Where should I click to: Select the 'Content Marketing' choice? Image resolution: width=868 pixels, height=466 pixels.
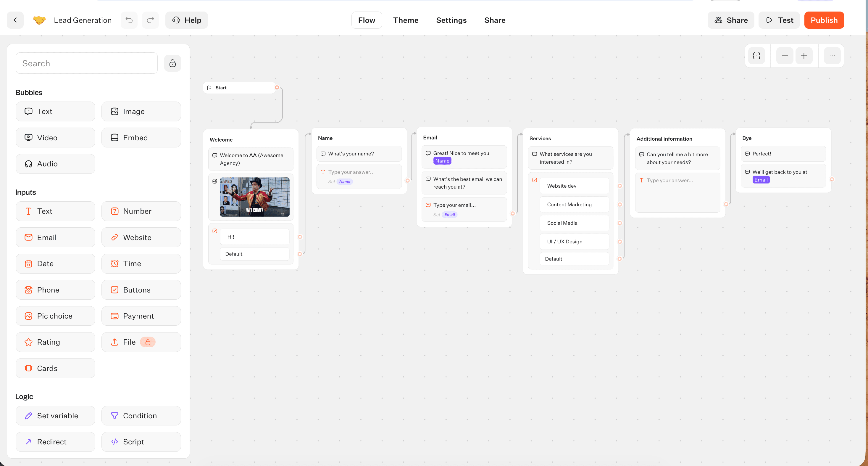[x=575, y=204]
